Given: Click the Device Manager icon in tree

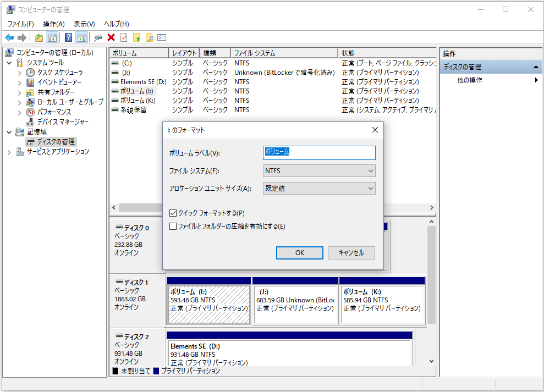Looking at the screenshot, I should click(x=30, y=122).
